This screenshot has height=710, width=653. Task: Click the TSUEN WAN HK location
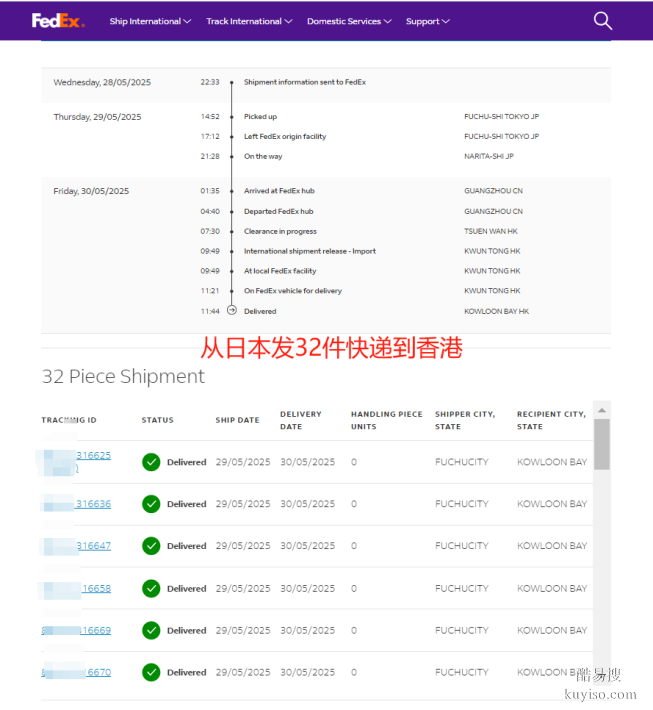pyautogui.click(x=490, y=231)
